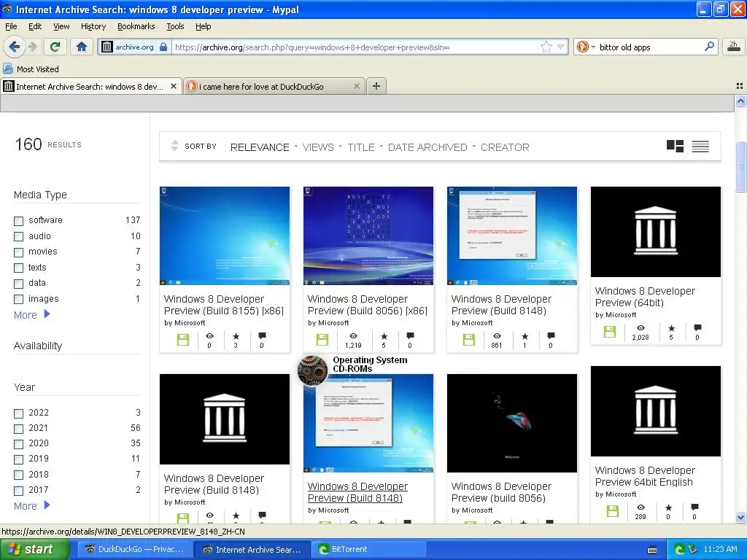Go back using the browser Back arrow
The width and height of the screenshot is (747, 560).
pos(15,47)
